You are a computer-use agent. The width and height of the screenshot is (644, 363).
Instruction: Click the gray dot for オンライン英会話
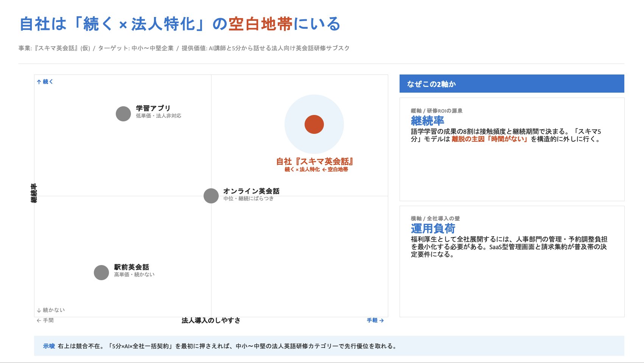[211, 196]
